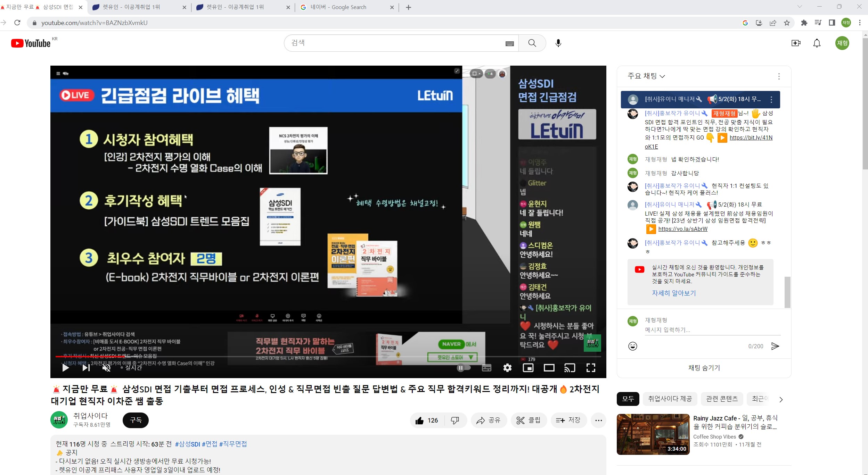Open YouTube notifications bell
The width and height of the screenshot is (868, 475).
coord(817,43)
